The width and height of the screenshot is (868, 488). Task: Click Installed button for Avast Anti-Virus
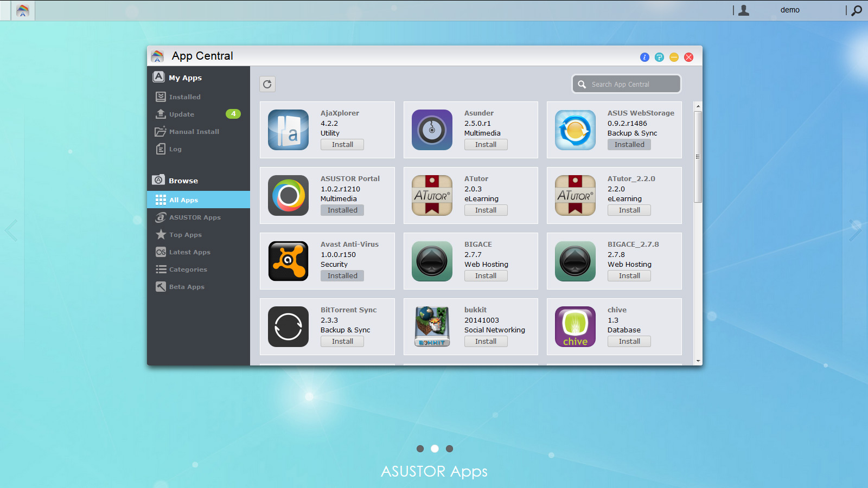[x=342, y=276]
